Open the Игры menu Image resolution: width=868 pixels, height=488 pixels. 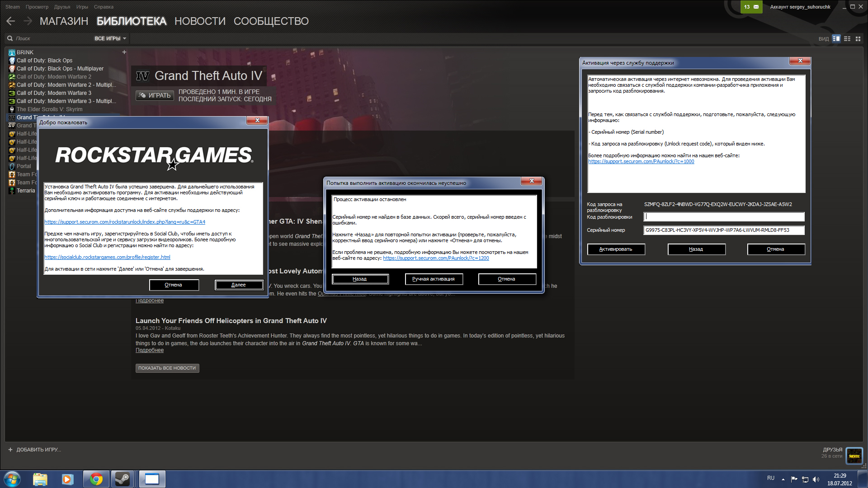click(82, 7)
